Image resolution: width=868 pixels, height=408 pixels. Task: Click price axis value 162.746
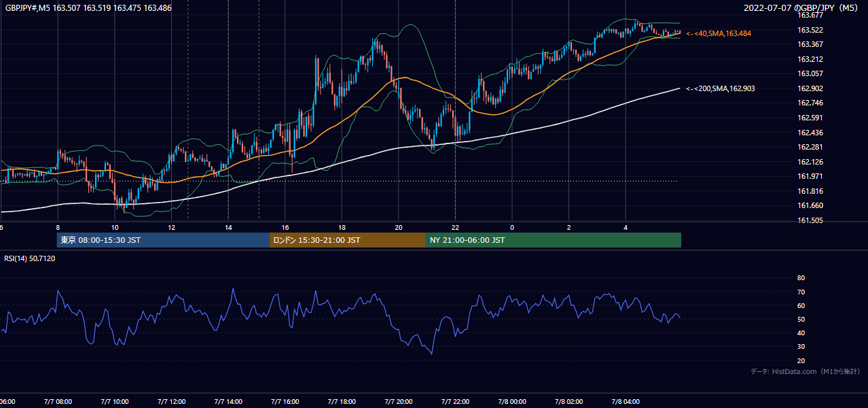tap(810, 103)
